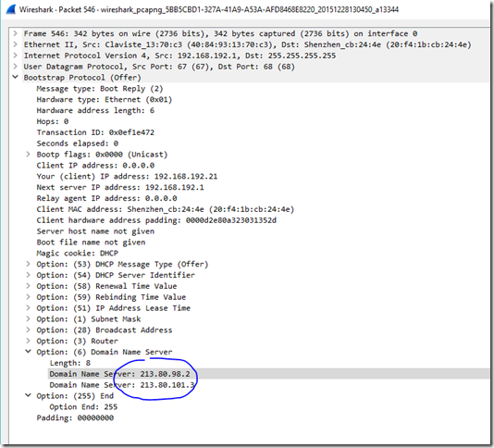
Task: Select 'Padding: 00000000'
Action: click(75, 417)
